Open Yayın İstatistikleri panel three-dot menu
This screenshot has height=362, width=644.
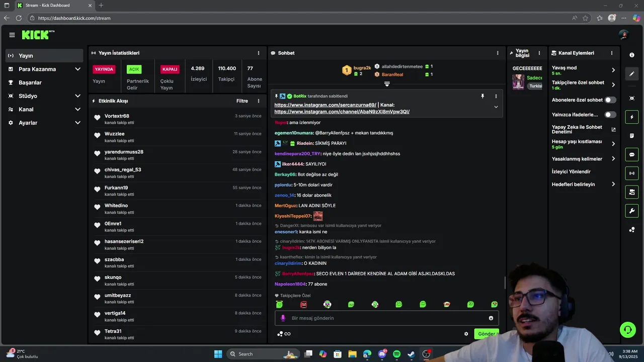[x=259, y=53]
